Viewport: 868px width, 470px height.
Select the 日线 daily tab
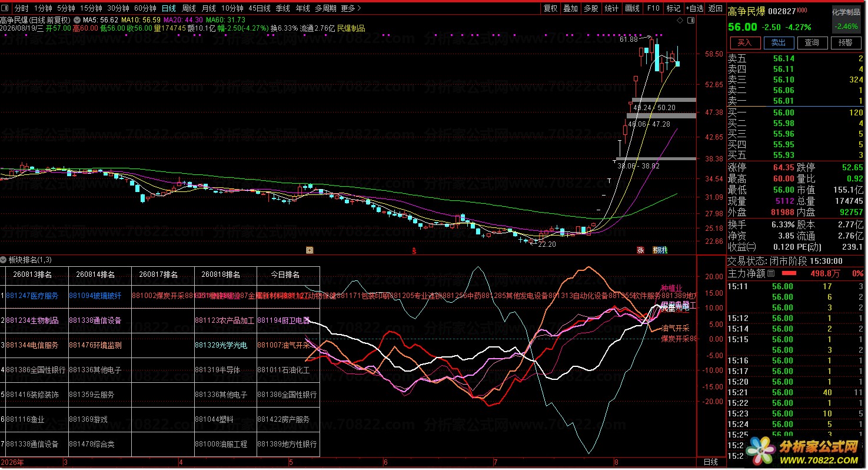169,8
